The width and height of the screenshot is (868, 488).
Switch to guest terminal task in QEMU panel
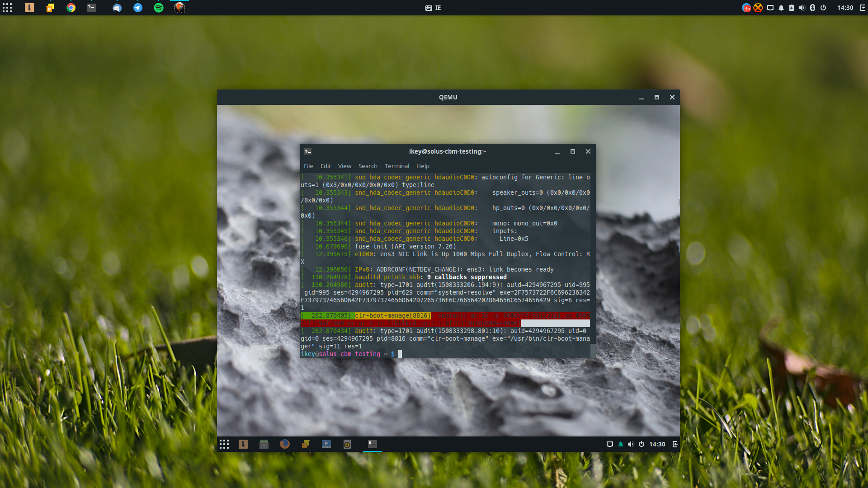pyautogui.click(x=373, y=444)
